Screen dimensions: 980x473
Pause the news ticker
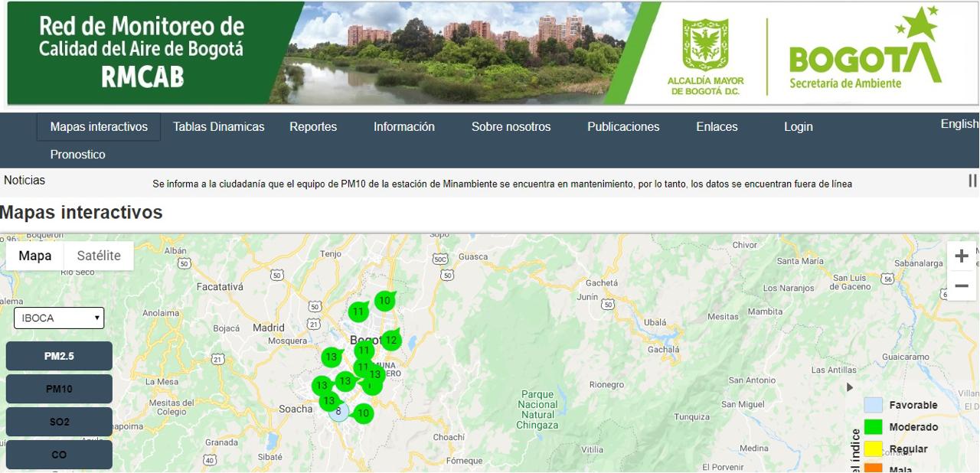972,181
